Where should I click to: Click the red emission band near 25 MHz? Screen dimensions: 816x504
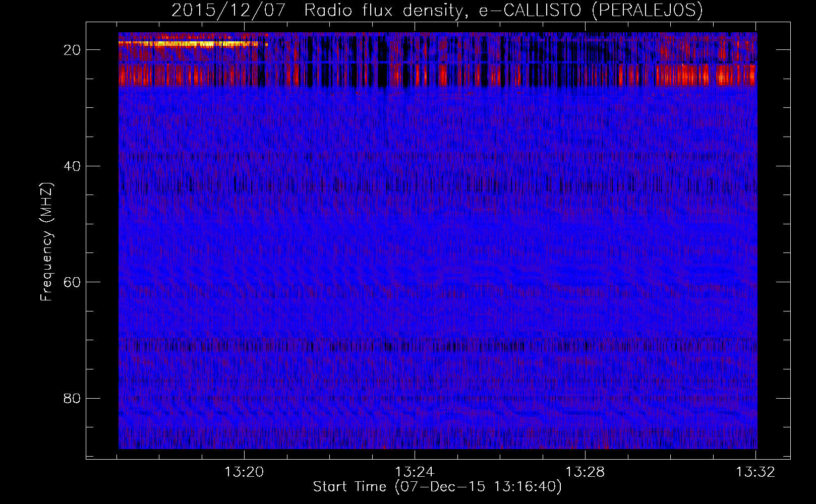pos(438,76)
